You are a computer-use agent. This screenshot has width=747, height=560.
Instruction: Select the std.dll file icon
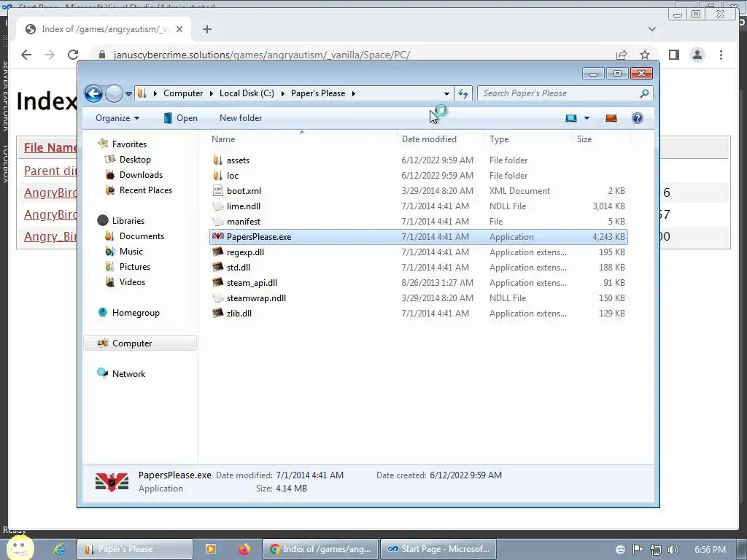(217, 267)
